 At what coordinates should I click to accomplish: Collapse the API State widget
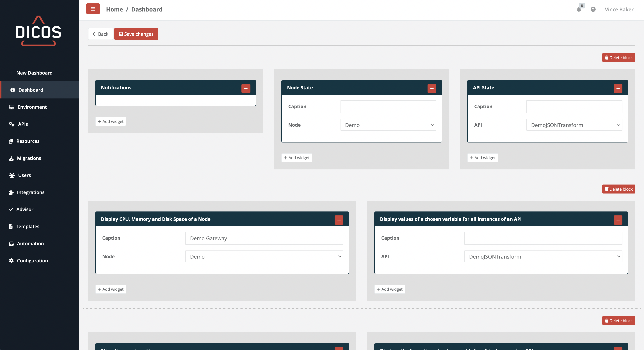618,88
